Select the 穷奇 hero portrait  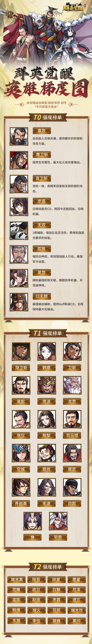coord(58,521)
